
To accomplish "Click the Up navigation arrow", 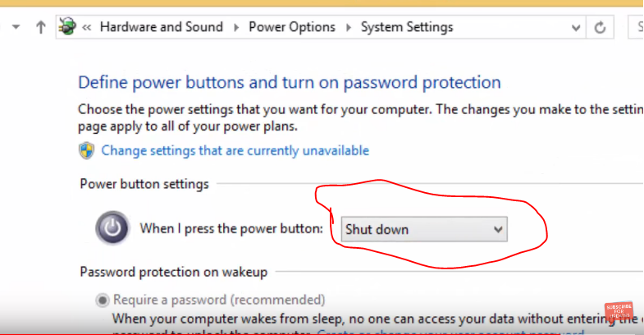I will click(40, 27).
